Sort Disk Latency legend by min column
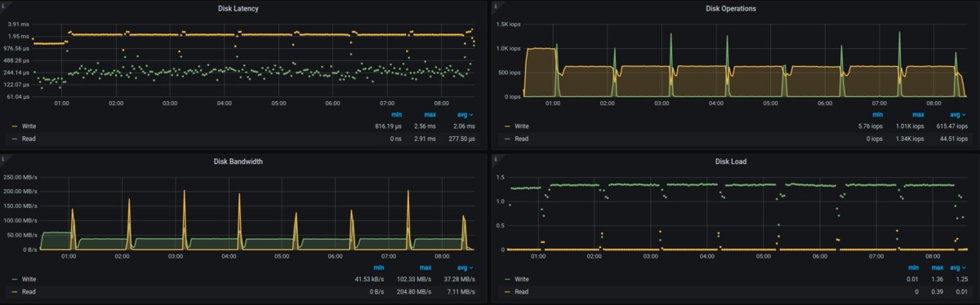This screenshot has width=980, height=305. 396,115
